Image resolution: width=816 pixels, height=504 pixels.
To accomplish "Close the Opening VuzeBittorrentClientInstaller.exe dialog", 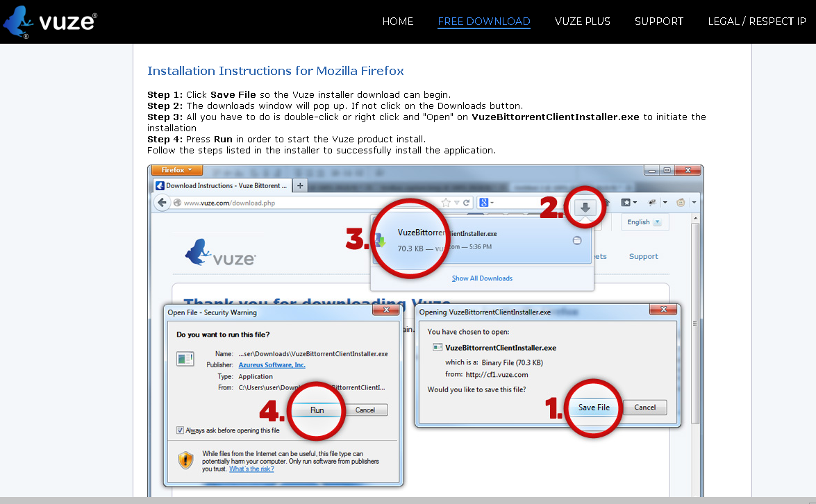I will [663, 310].
